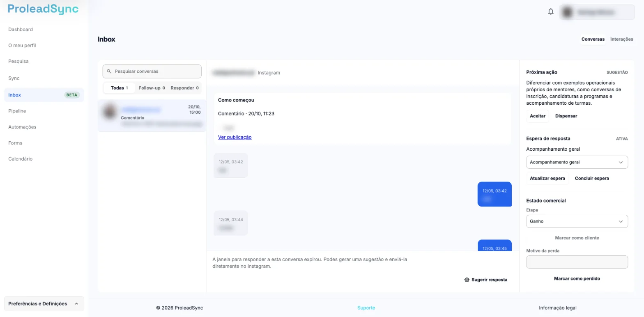The width and height of the screenshot is (644, 317).
Task: Go to Dashboard in sidebar
Action: 21,30
